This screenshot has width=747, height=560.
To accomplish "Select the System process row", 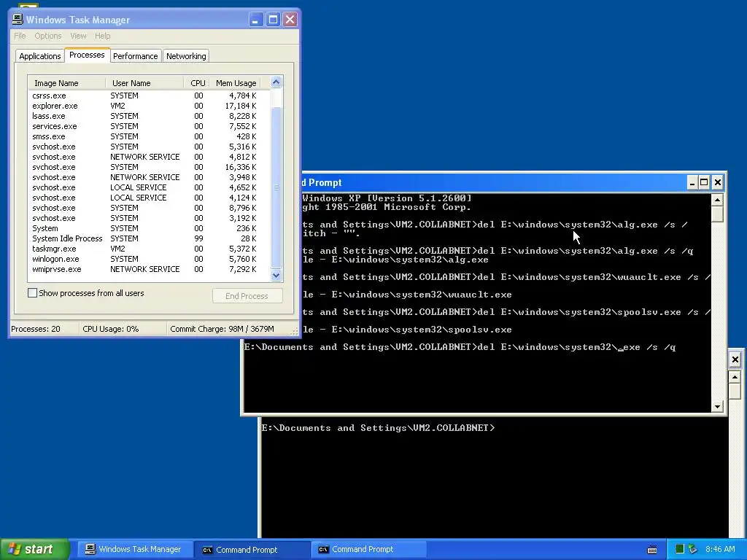I will tap(144, 228).
